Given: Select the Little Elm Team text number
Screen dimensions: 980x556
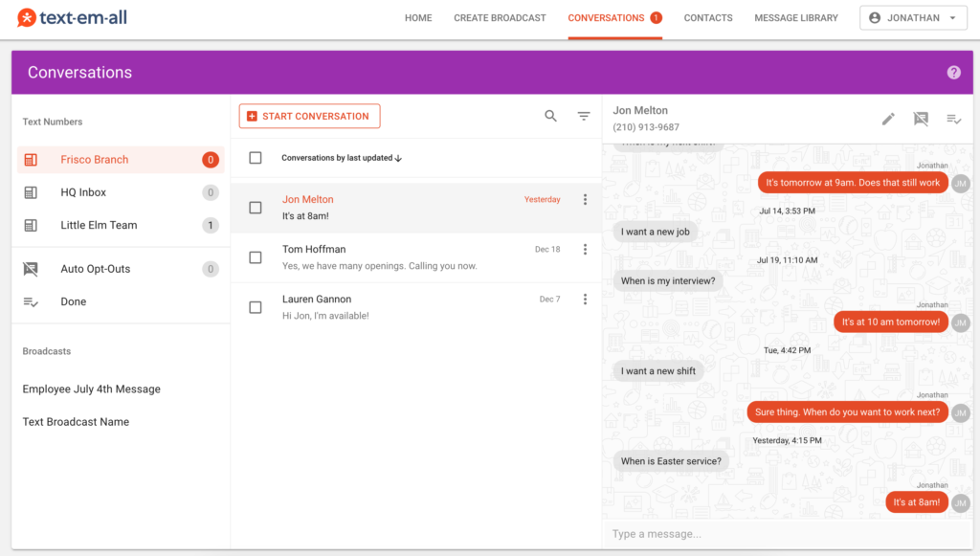Looking at the screenshot, I should [x=99, y=225].
